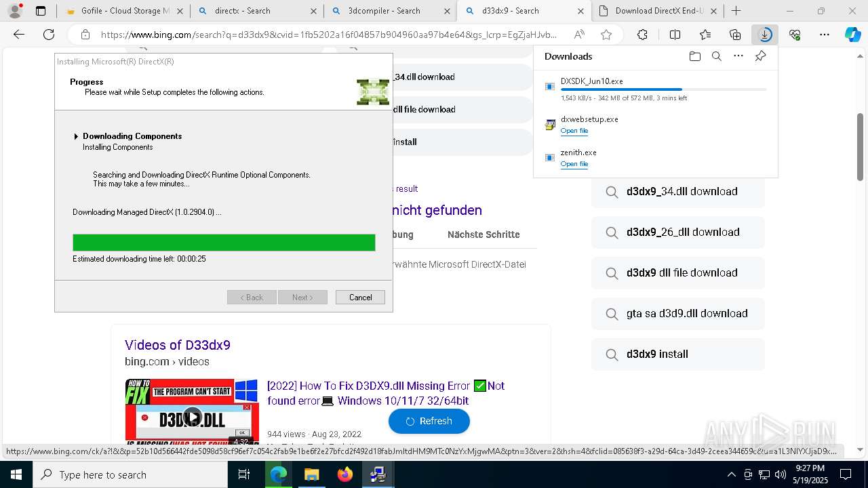
Task: Open Edge Settings and more menu
Action: (x=825, y=35)
